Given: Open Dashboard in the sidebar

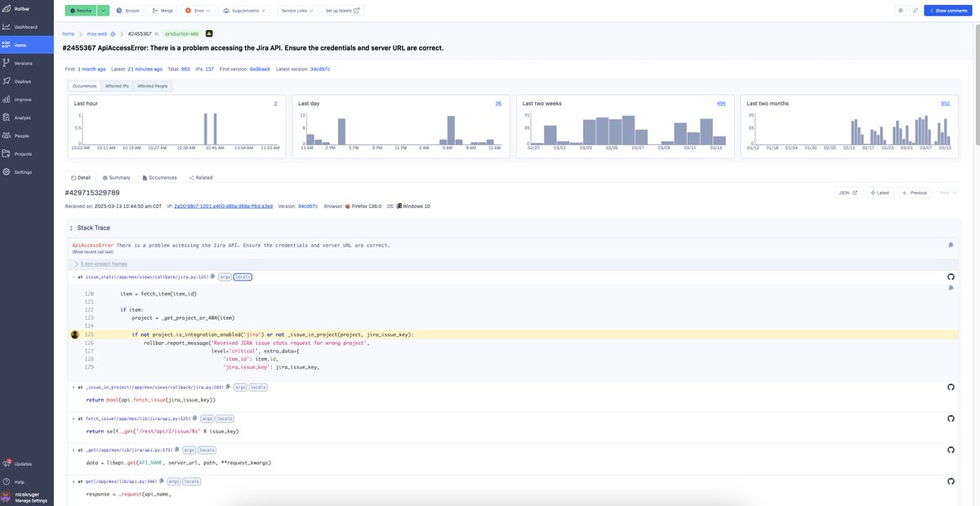Looking at the screenshot, I should pos(26,27).
